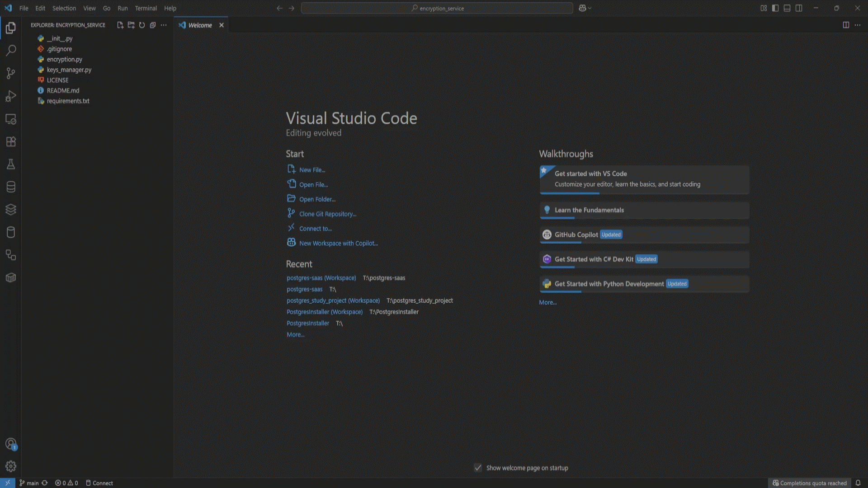Open the Open File... link

(x=314, y=185)
